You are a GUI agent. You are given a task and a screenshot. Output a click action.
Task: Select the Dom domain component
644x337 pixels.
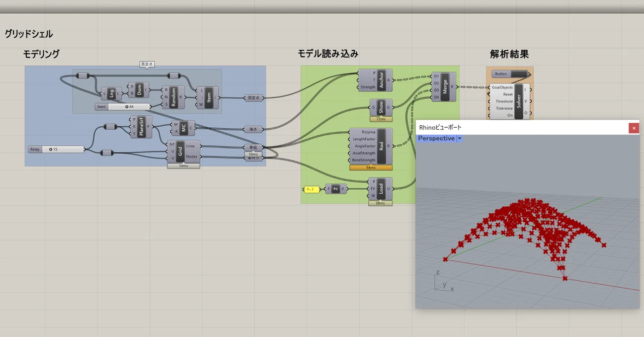pos(139,90)
